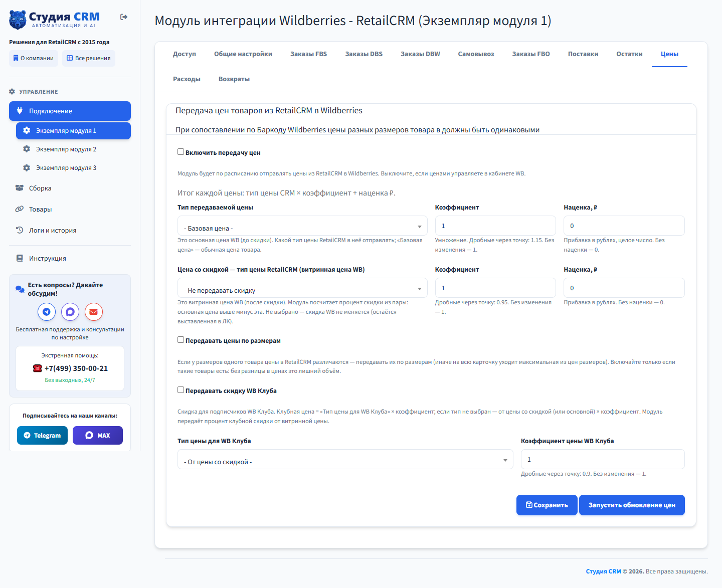Switch to the Доступ tab

[x=185, y=54]
